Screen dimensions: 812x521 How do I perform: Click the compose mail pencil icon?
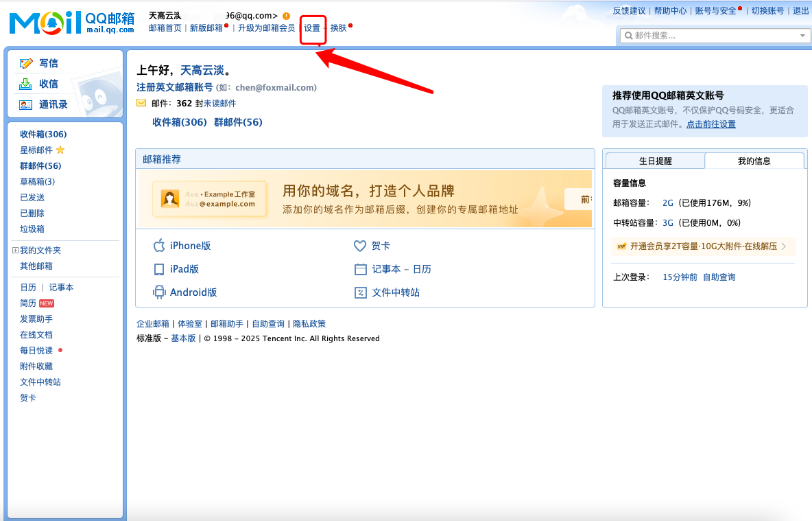pos(26,63)
